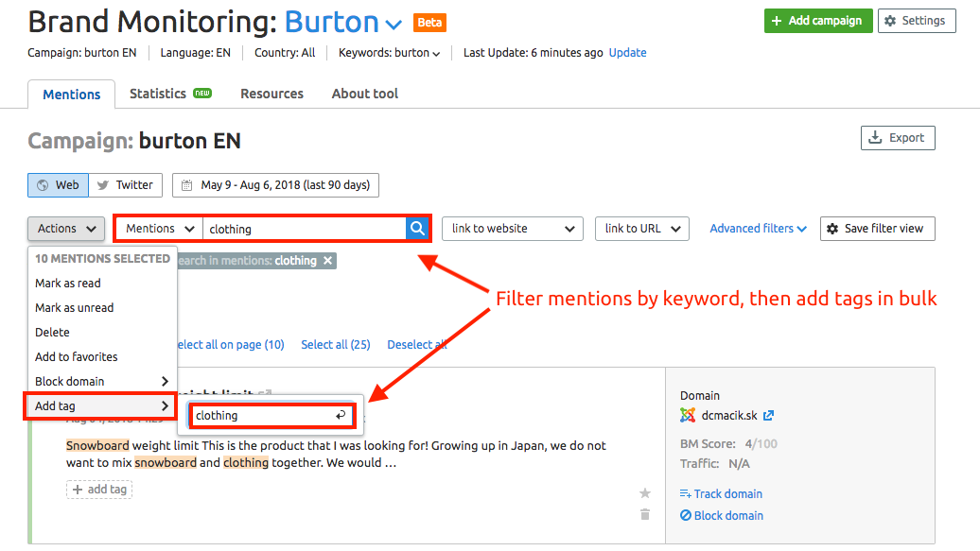Focus the mentions search field
980x551 pixels.
[305, 229]
